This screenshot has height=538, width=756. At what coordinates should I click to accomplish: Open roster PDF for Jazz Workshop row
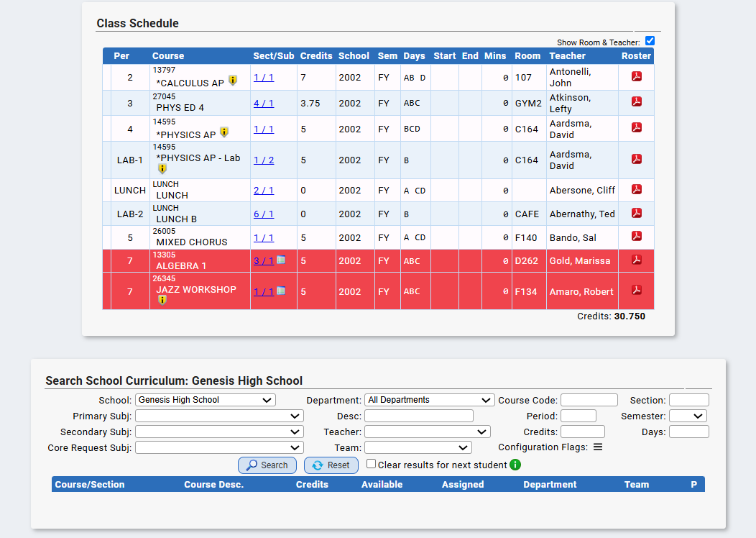pos(637,290)
